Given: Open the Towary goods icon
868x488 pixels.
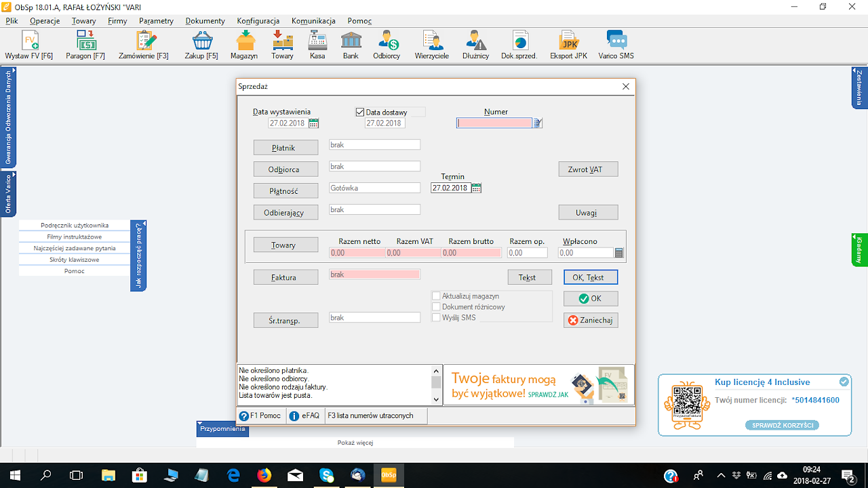Looking at the screenshot, I should point(283,45).
